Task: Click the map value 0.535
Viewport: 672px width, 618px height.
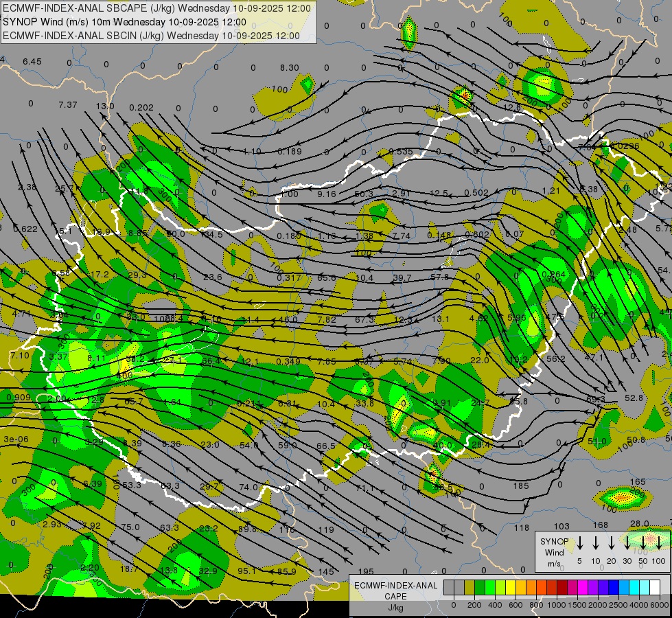Action: coord(401,151)
